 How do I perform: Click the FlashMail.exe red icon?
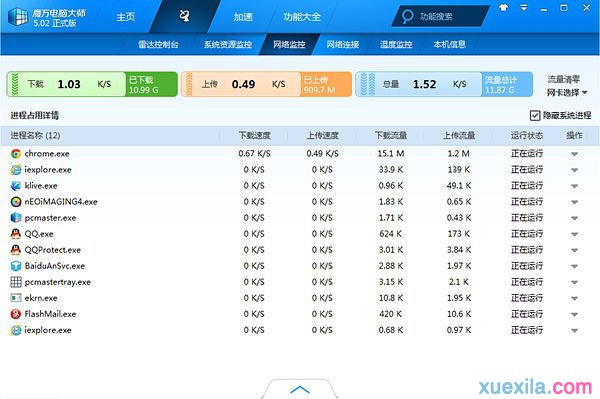coord(16,314)
